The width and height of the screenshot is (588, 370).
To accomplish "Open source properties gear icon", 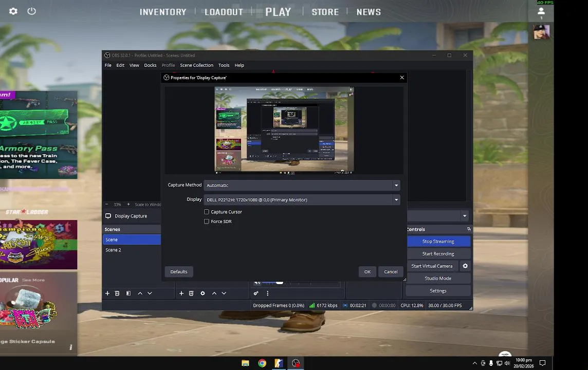I will 203,293.
